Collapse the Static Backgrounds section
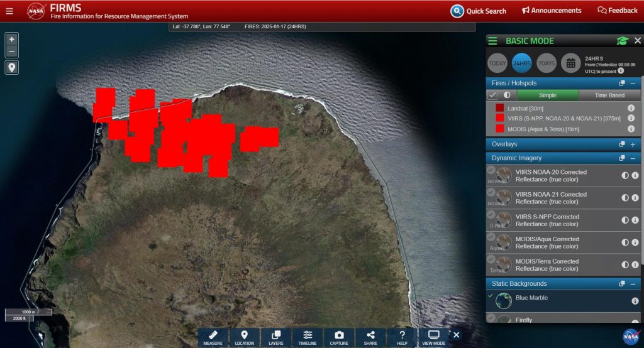 click(633, 284)
